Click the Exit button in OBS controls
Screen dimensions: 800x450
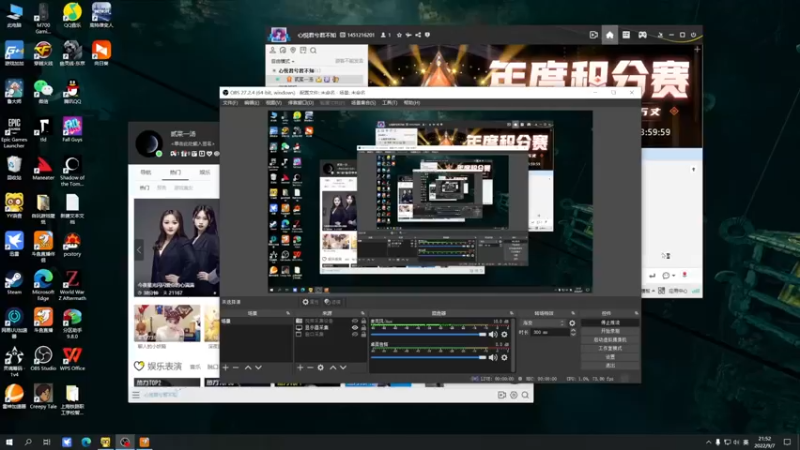610,366
